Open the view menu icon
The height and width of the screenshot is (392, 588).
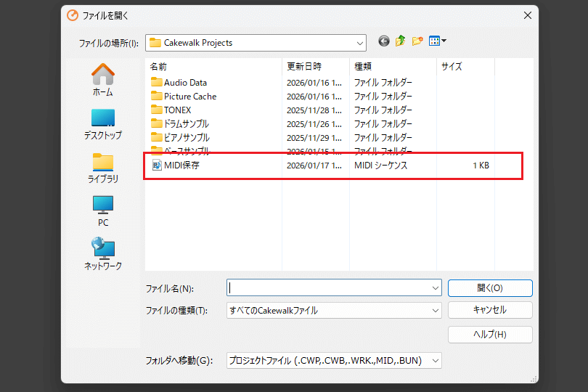pos(437,41)
